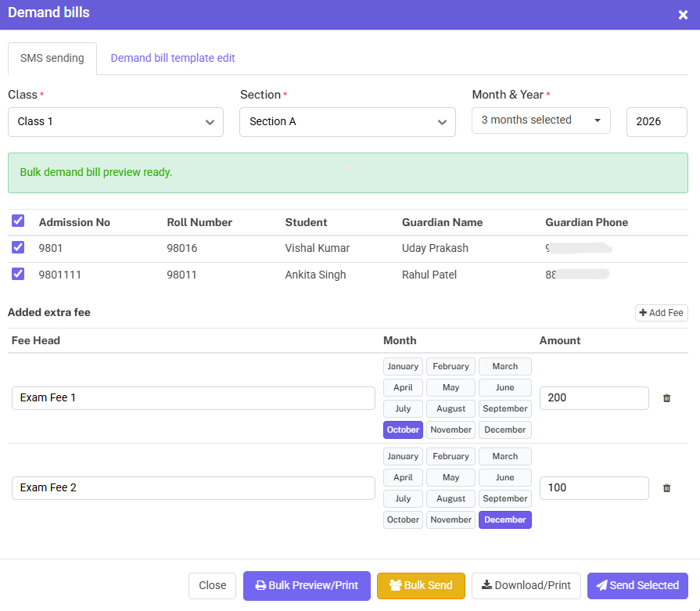Click roll number 98016
This screenshot has width=700, height=611.
[181, 248]
